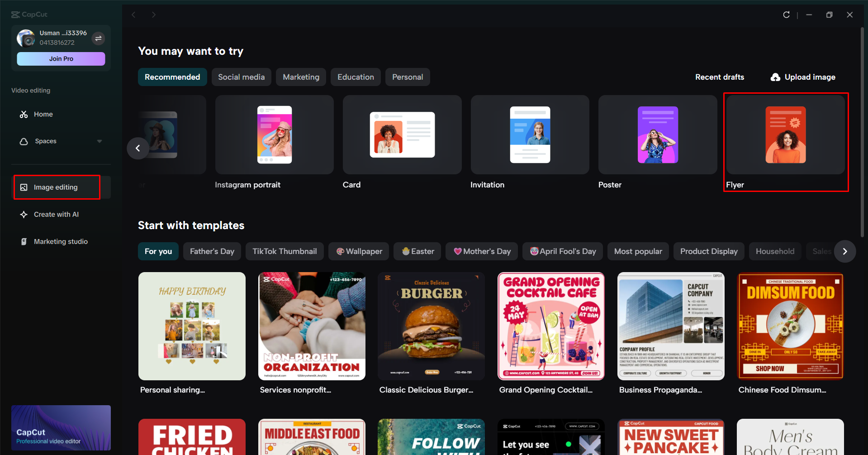Click the account switch icon beside the username
This screenshot has height=455, width=868.
point(98,38)
